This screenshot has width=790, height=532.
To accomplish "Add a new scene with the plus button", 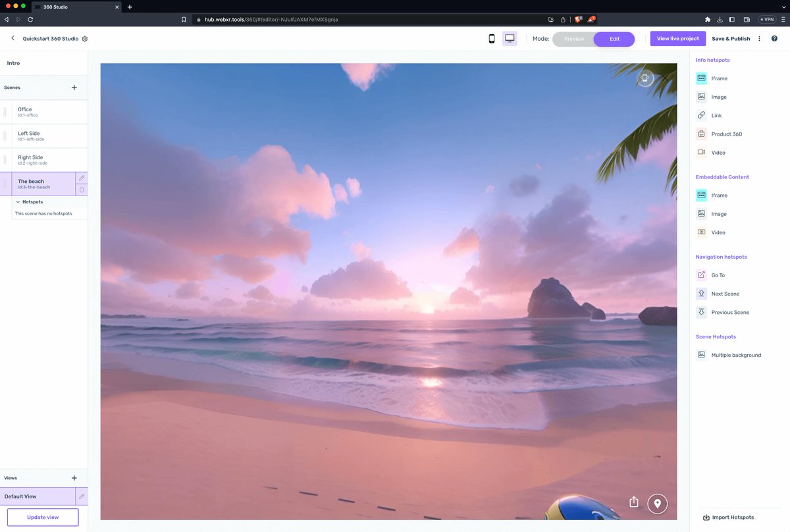I will (74, 87).
